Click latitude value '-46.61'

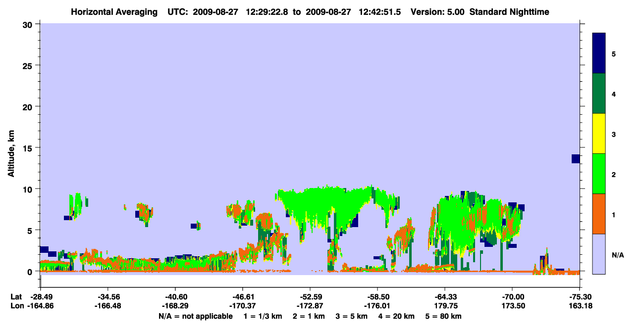pos(242,297)
